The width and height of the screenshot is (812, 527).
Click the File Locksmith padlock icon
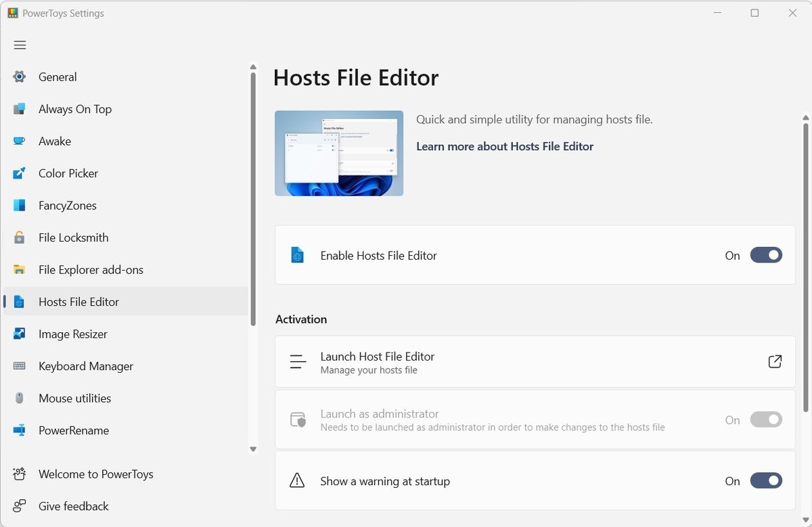click(20, 237)
